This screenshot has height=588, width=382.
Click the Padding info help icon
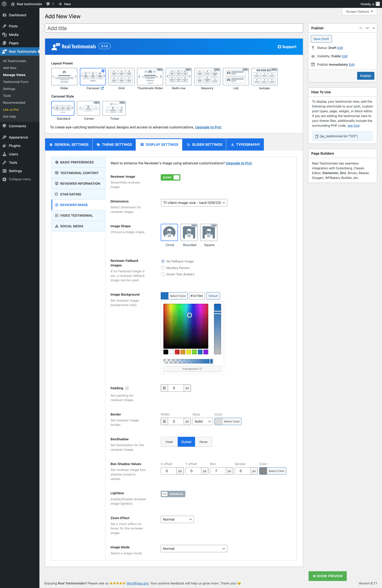tap(127, 388)
